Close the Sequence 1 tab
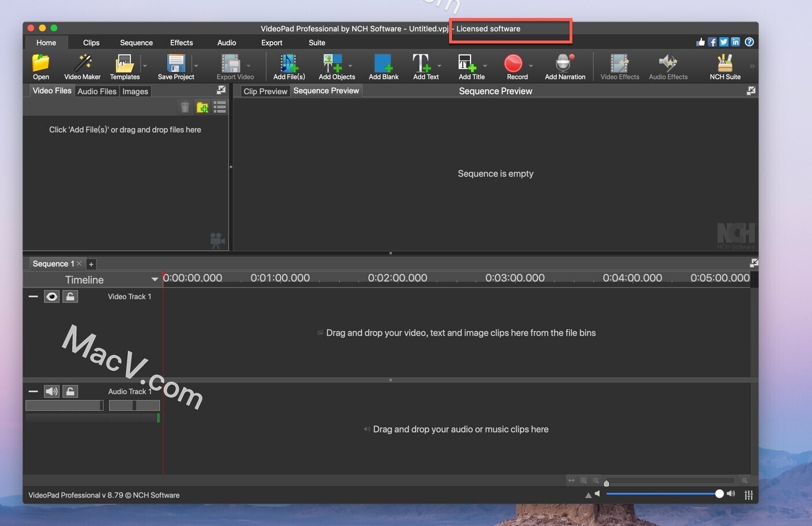Viewport: 812px width, 526px height. (79, 264)
